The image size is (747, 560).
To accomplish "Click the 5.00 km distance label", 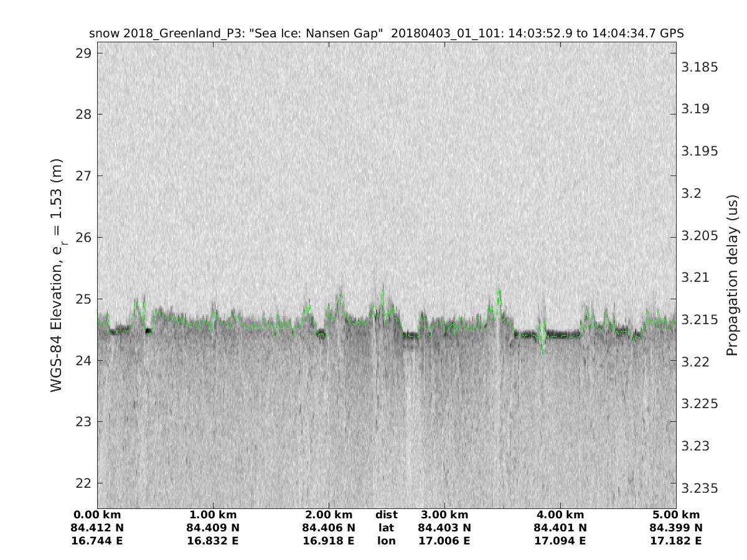I will [x=676, y=515].
